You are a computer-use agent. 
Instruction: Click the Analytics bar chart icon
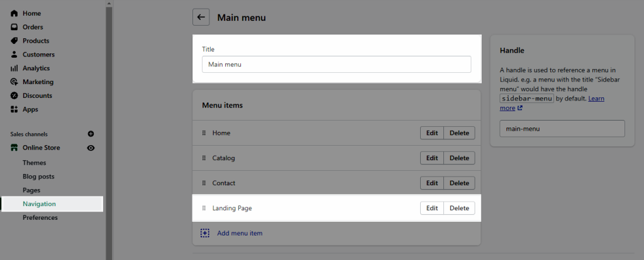tap(14, 68)
